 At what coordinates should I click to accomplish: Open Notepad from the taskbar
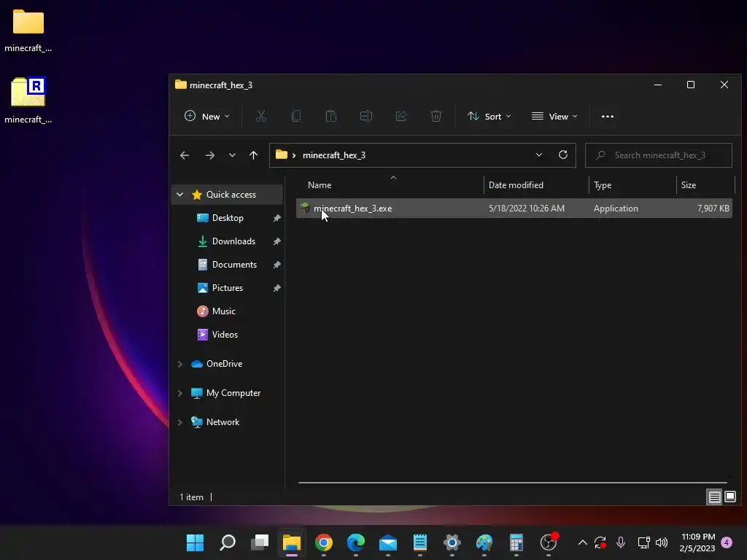tap(419, 542)
